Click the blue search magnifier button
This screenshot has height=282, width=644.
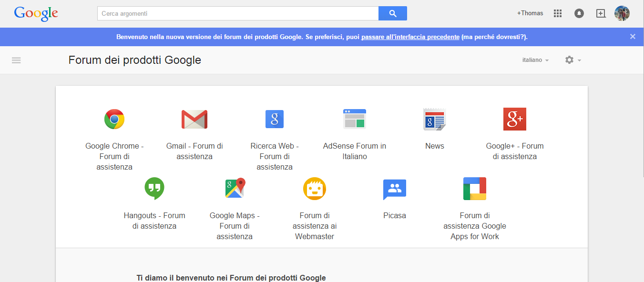pos(393,13)
